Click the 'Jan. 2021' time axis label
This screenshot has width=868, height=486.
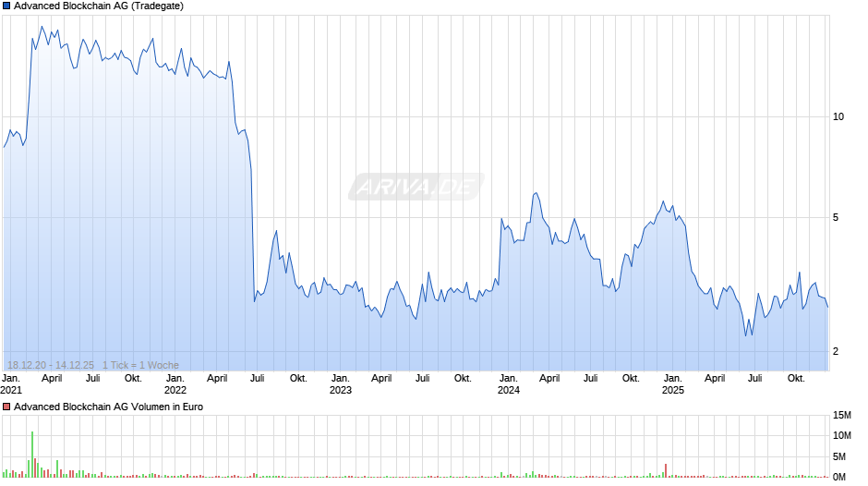tap(11, 384)
